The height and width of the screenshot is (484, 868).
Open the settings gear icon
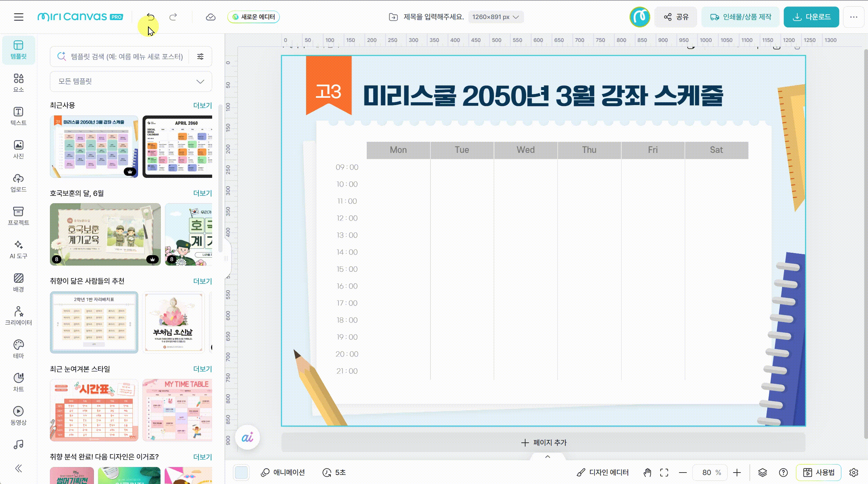pos(854,473)
